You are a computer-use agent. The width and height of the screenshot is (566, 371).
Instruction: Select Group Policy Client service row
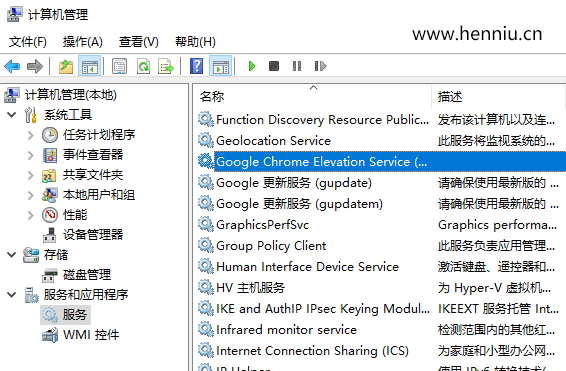tap(381, 245)
